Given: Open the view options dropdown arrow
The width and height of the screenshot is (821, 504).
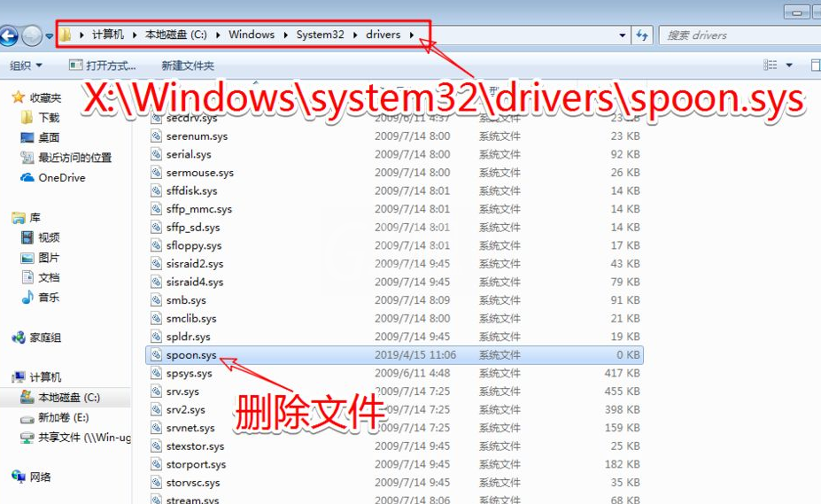Looking at the screenshot, I should coord(789,66).
